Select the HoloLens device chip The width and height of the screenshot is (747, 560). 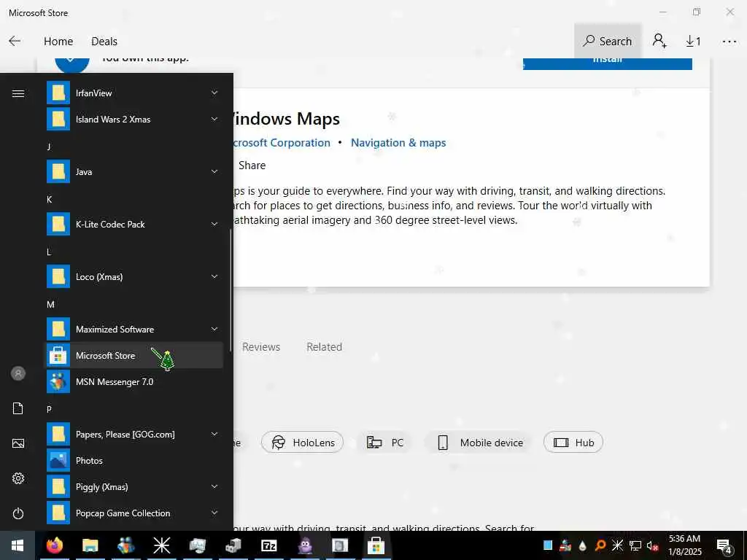[x=302, y=443]
